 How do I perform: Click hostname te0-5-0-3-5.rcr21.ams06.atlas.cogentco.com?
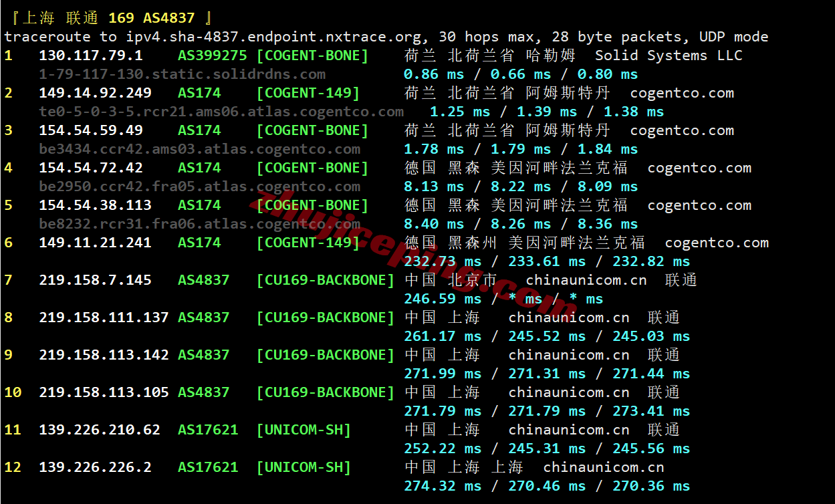[x=221, y=112]
